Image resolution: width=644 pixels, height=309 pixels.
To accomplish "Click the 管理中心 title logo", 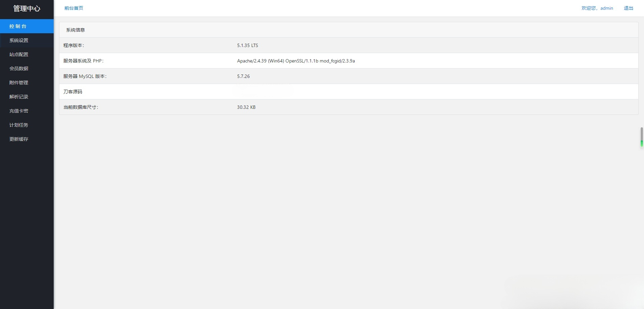I will tap(27, 9).
